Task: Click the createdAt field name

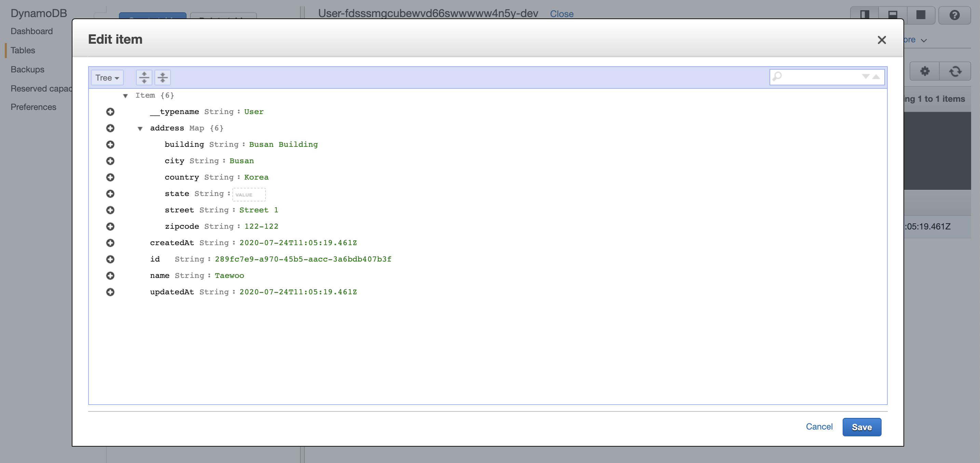Action: click(x=172, y=243)
